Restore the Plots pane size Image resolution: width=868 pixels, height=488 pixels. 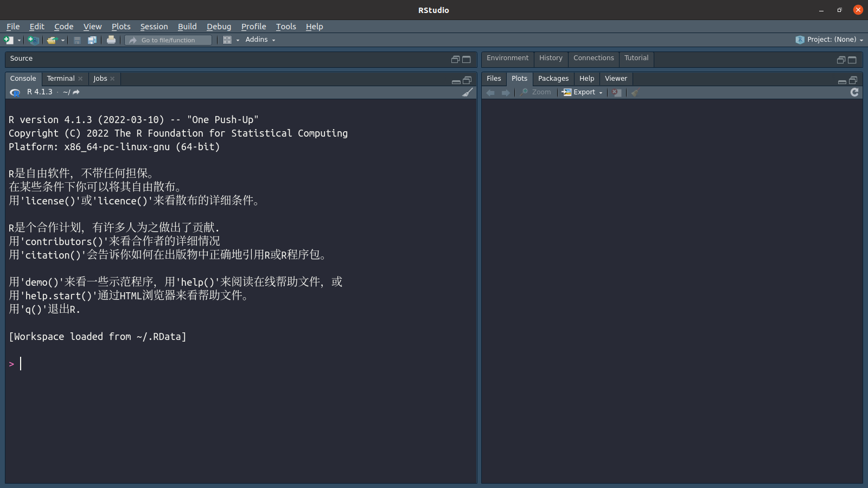[853, 80]
